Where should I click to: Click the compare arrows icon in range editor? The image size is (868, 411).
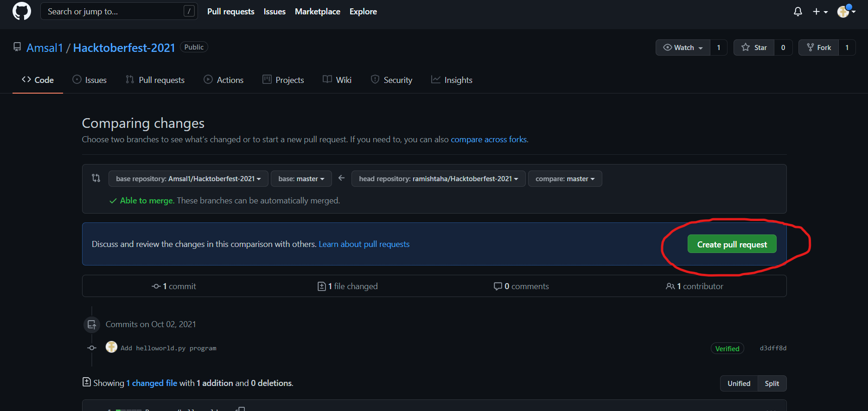[x=96, y=178]
